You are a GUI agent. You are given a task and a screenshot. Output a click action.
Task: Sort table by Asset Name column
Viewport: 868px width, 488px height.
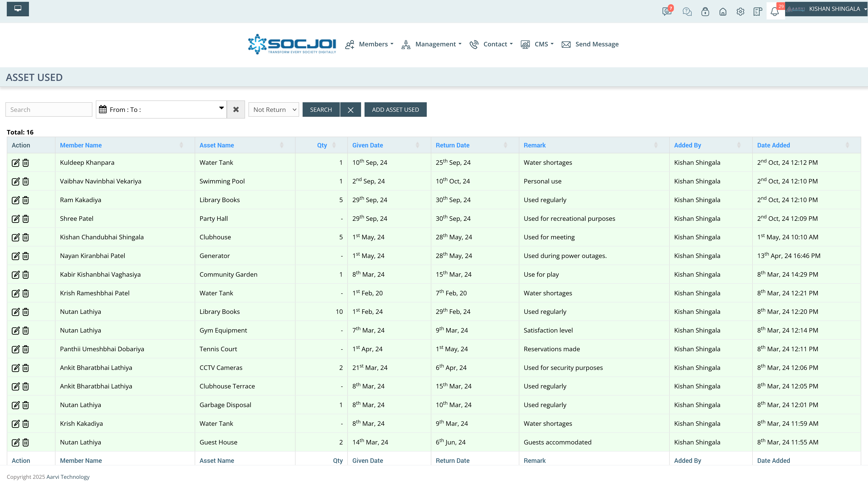[x=245, y=145]
